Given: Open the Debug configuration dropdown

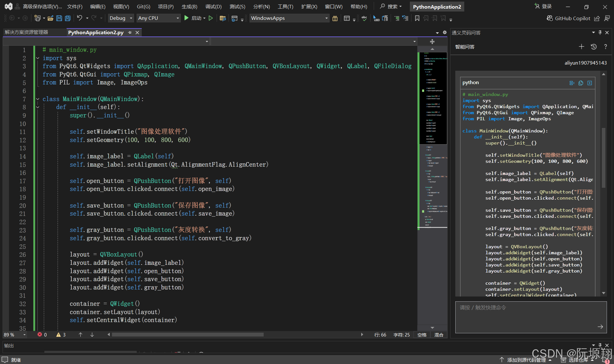Looking at the screenshot, I should pos(121,18).
